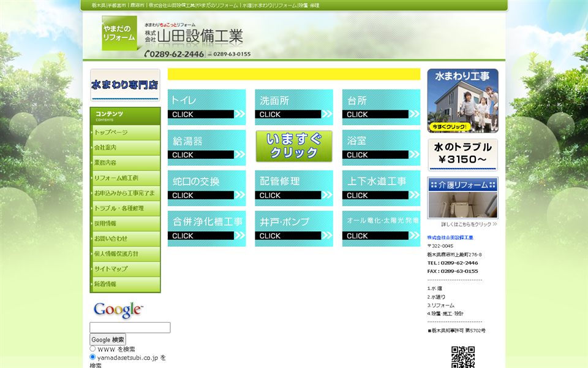The image size is (588, 368).
Task: Open the 台所 service tile
Action: coord(382,107)
